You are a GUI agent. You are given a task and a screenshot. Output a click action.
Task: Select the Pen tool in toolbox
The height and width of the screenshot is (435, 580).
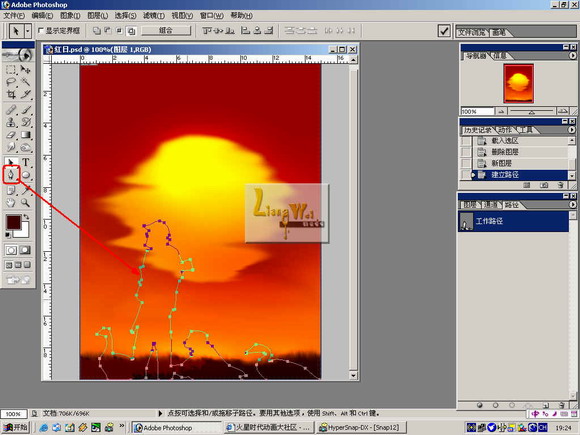[x=11, y=174]
